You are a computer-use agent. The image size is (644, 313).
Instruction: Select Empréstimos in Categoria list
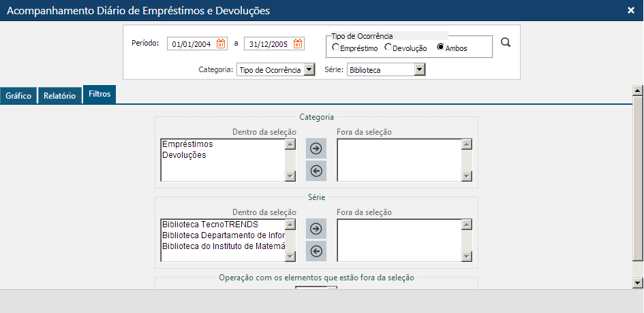tap(222, 144)
